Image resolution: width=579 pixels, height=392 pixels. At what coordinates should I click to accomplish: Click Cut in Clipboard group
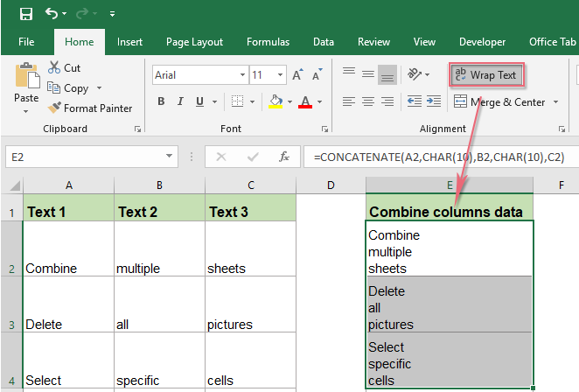(x=64, y=67)
